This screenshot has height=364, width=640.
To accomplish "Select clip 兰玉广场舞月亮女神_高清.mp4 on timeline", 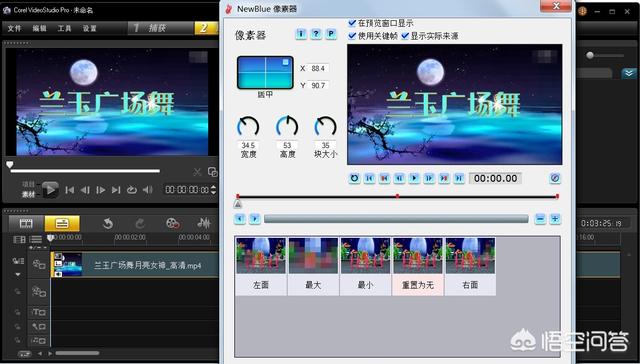I will pyautogui.click(x=135, y=265).
